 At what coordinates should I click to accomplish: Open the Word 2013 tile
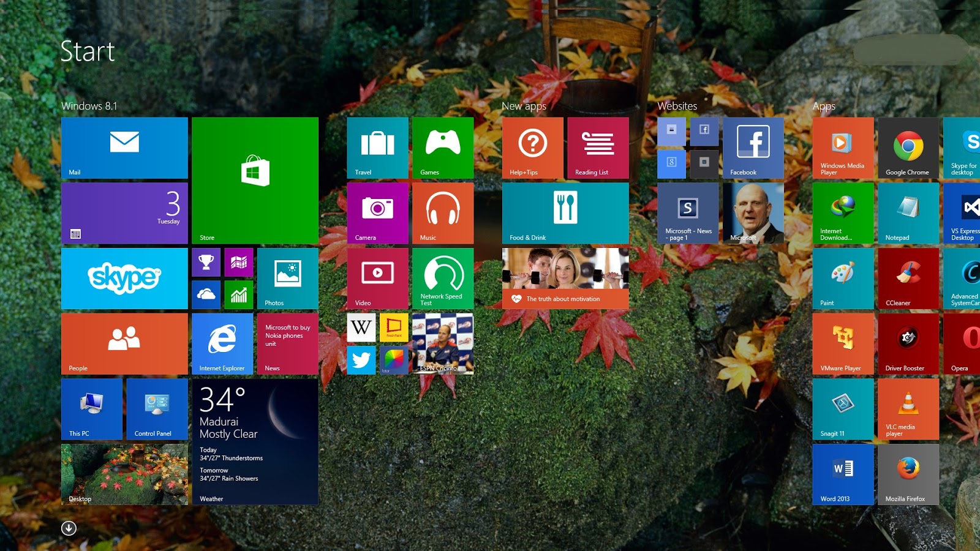point(843,474)
